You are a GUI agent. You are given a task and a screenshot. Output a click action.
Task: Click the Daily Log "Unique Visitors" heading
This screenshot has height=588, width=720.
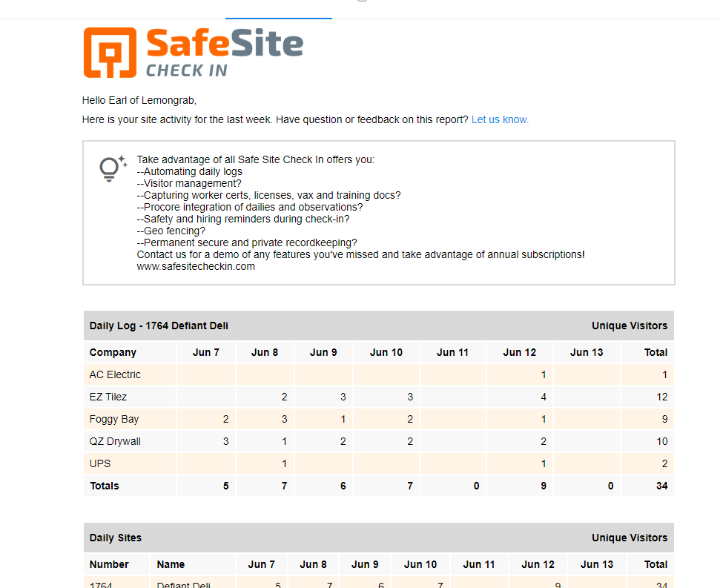[630, 326]
